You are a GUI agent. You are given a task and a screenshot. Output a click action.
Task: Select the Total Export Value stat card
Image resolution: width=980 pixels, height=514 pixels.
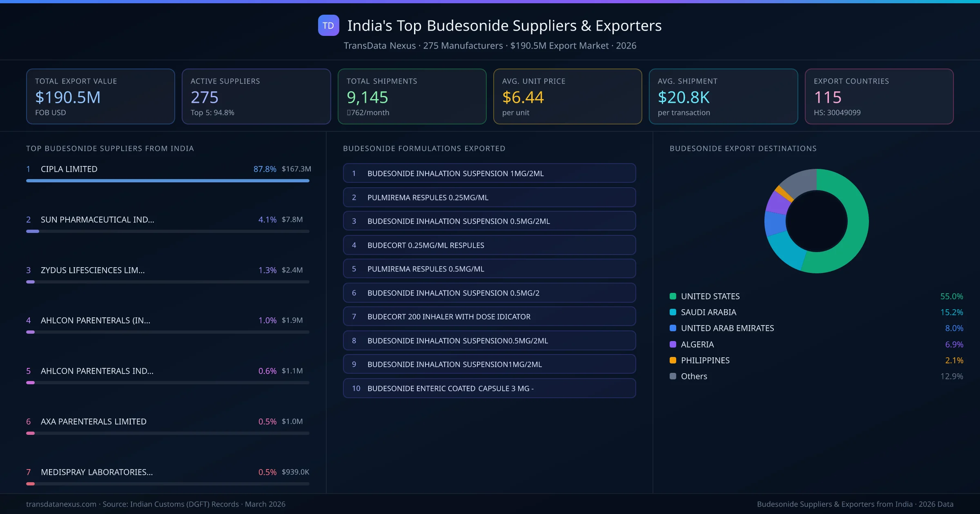pos(100,96)
